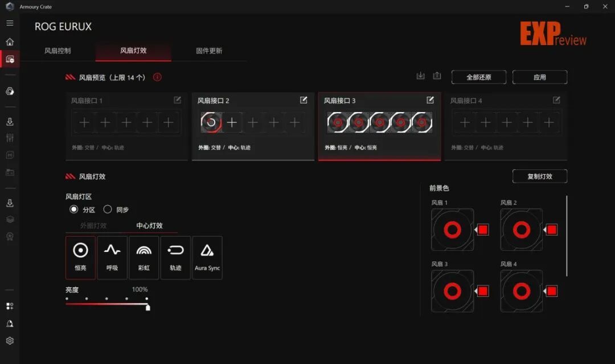The height and width of the screenshot is (364, 615).
Task: Open Aura Sync icon in sidebar
Action: (10, 92)
